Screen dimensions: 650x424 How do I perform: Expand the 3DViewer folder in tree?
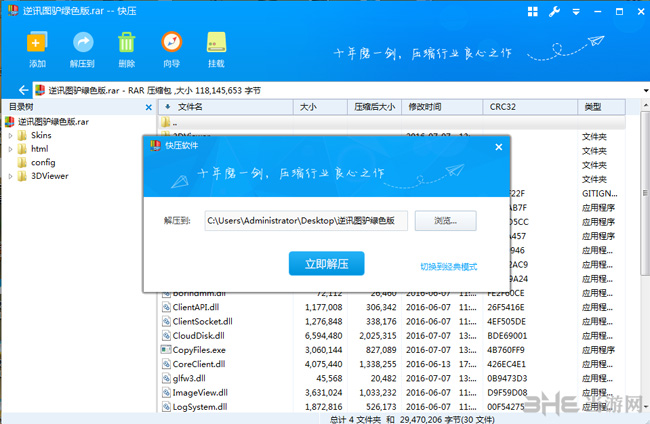point(10,176)
